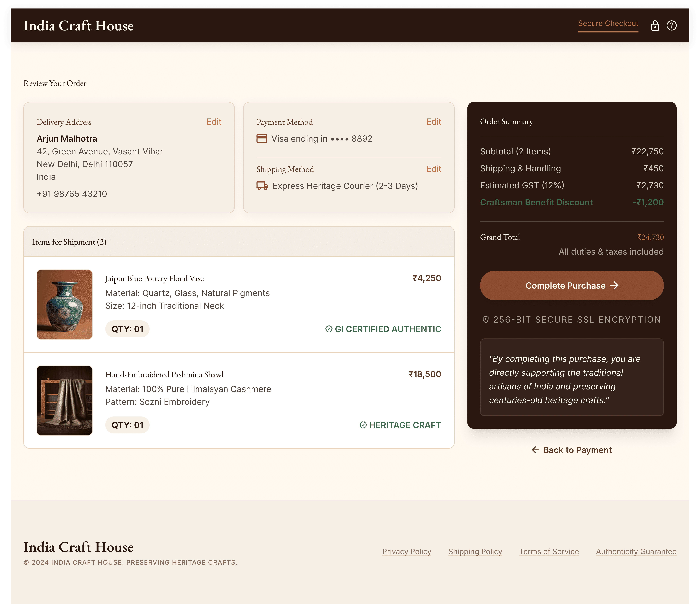Image resolution: width=700 pixels, height=604 pixels.
Task: Click the Estimated GST (12%) label
Action: tap(522, 185)
